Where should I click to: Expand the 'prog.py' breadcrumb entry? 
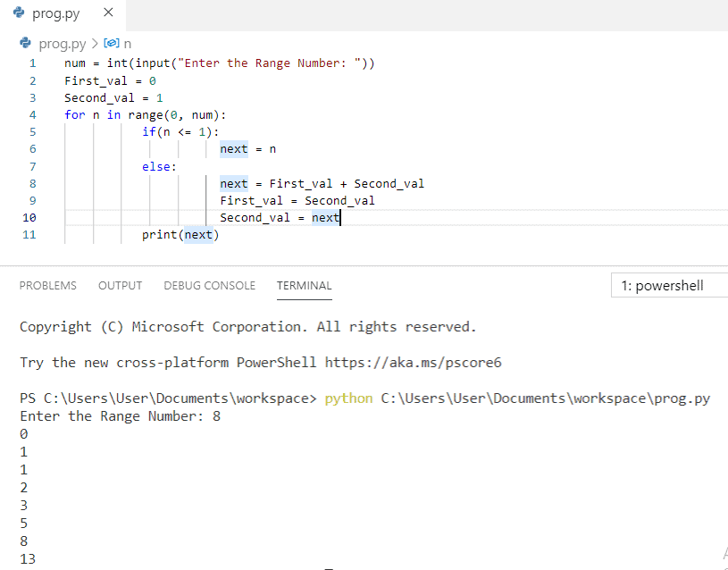(62, 42)
